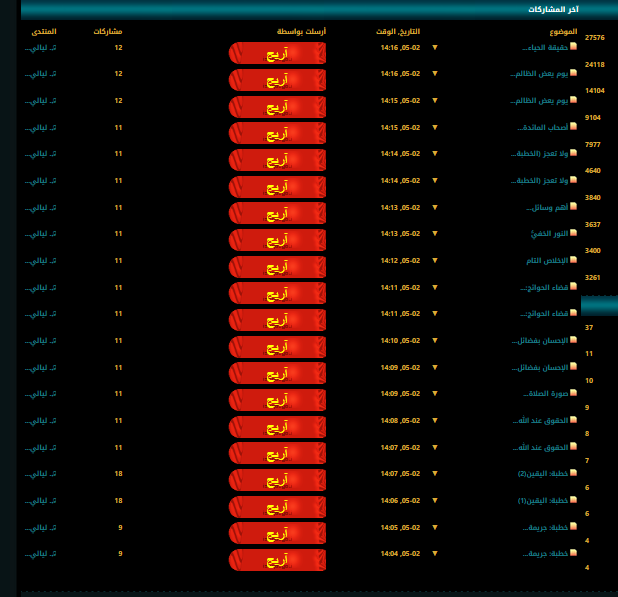
Task: Click the post icon beside النور الخفيّ
Action: 574,233
